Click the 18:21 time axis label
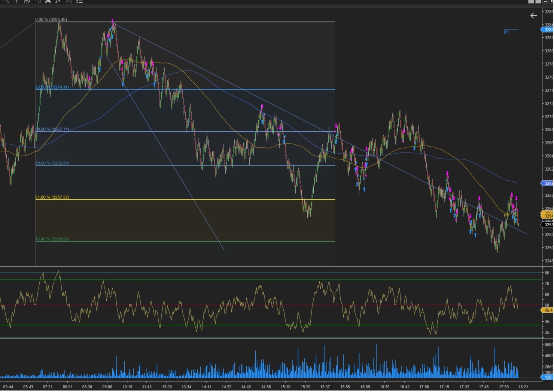 coord(523,387)
